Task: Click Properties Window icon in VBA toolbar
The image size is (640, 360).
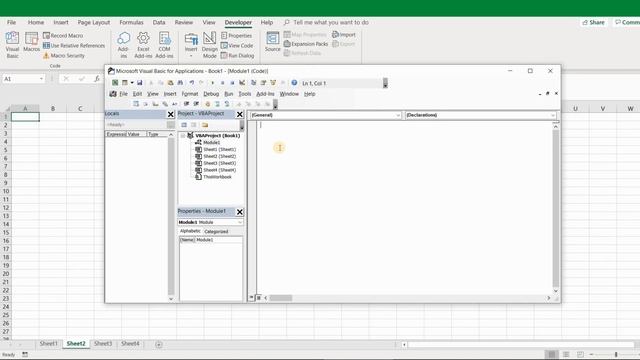Action: [263, 83]
